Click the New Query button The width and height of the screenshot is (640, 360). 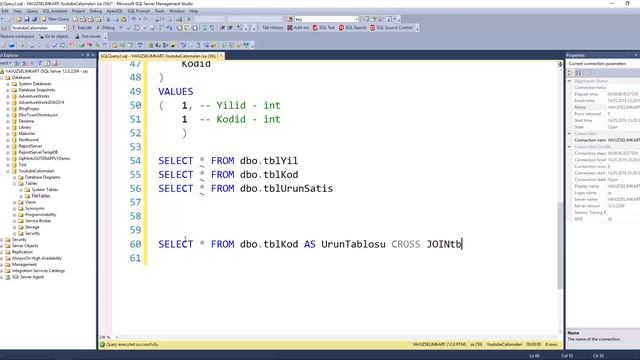[56, 19]
